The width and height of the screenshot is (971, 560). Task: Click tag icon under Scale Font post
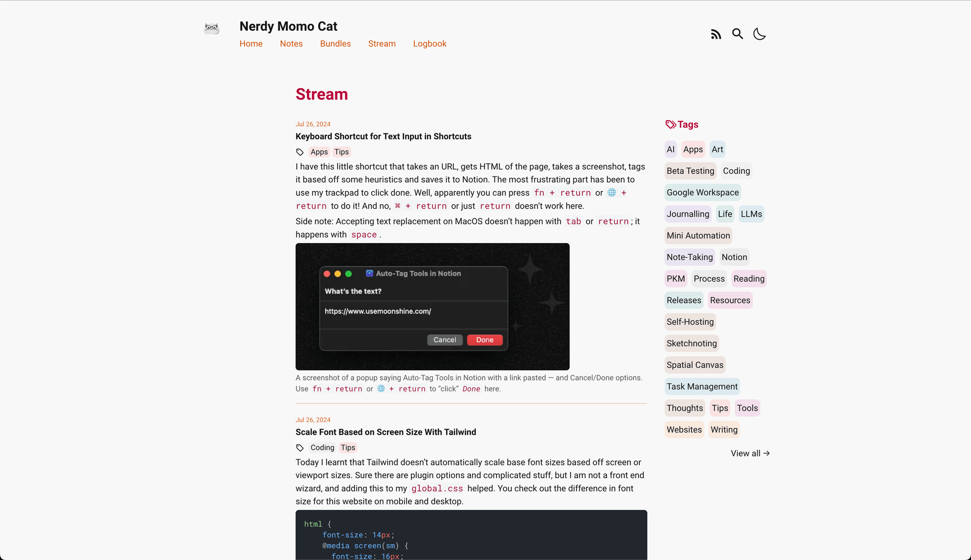click(300, 448)
